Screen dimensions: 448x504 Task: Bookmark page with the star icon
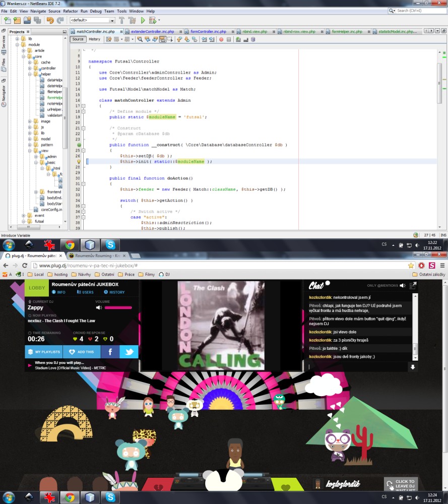coord(411,265)
